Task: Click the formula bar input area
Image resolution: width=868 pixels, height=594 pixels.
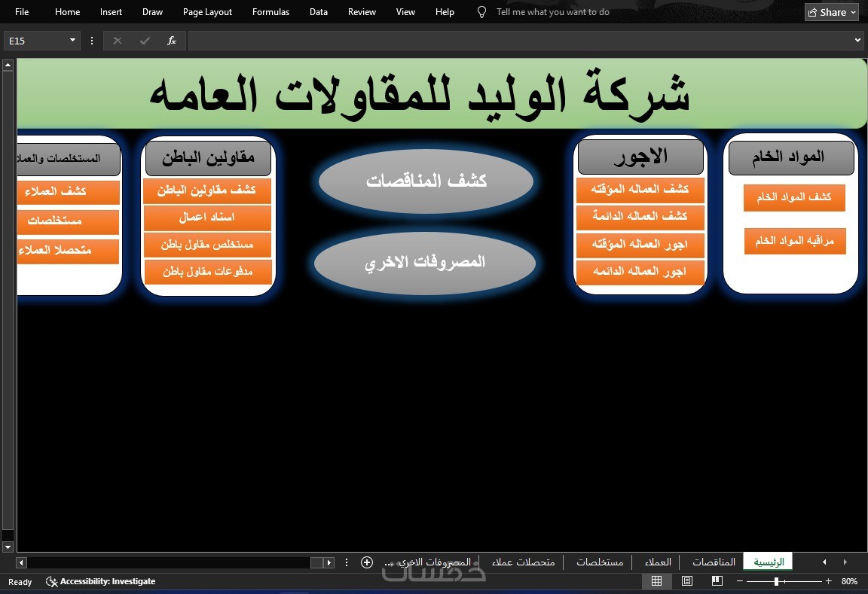Action: point(519,41)
